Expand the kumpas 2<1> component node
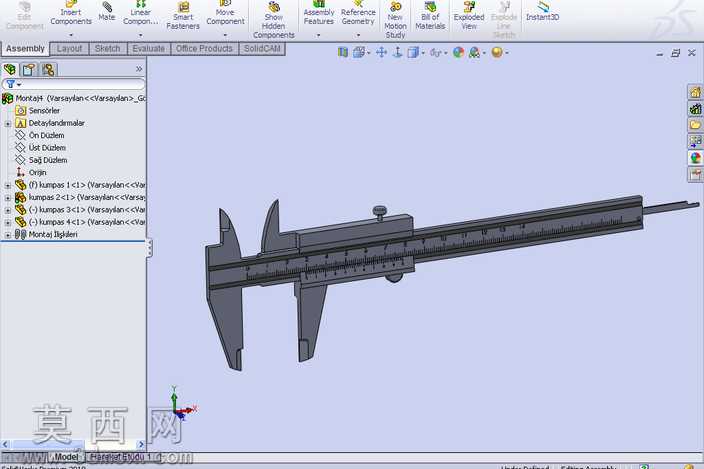704x469 pixels. click(8, 197)
